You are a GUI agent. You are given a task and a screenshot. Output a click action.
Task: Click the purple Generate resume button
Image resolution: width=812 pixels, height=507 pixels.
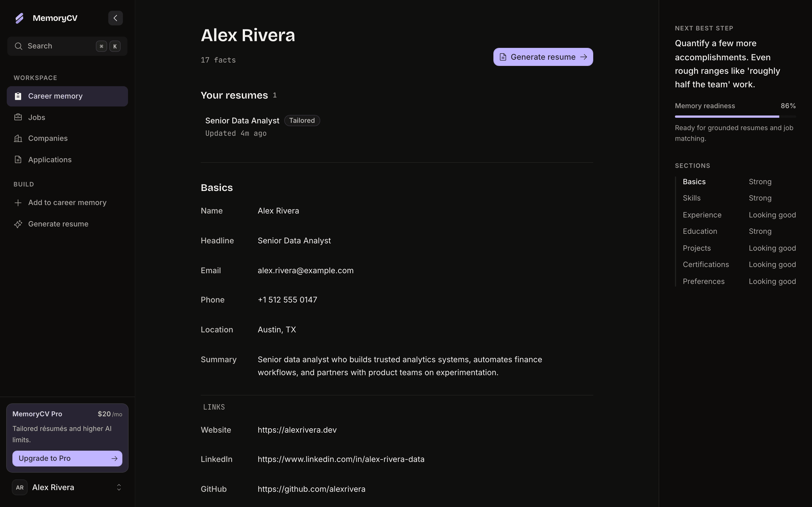pos(543,57)
